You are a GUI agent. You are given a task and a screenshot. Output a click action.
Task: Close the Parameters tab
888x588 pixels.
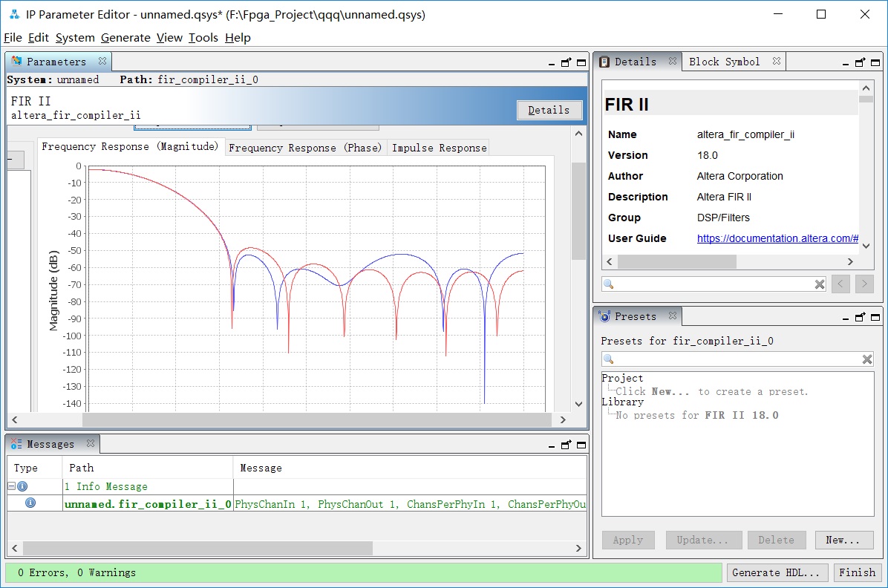102,61
